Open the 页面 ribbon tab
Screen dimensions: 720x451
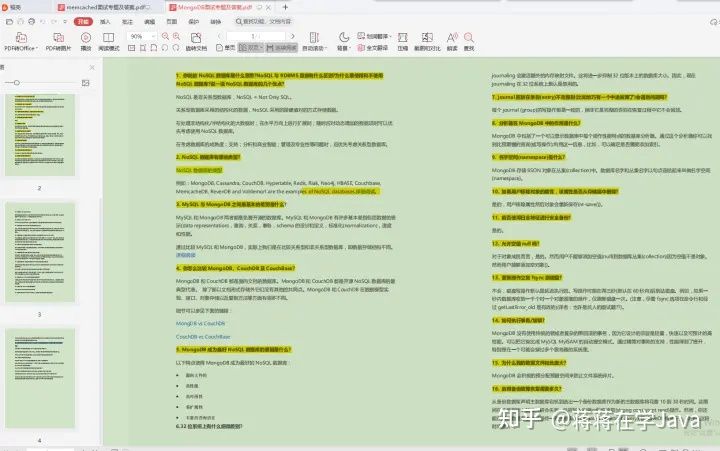point(172,22)
